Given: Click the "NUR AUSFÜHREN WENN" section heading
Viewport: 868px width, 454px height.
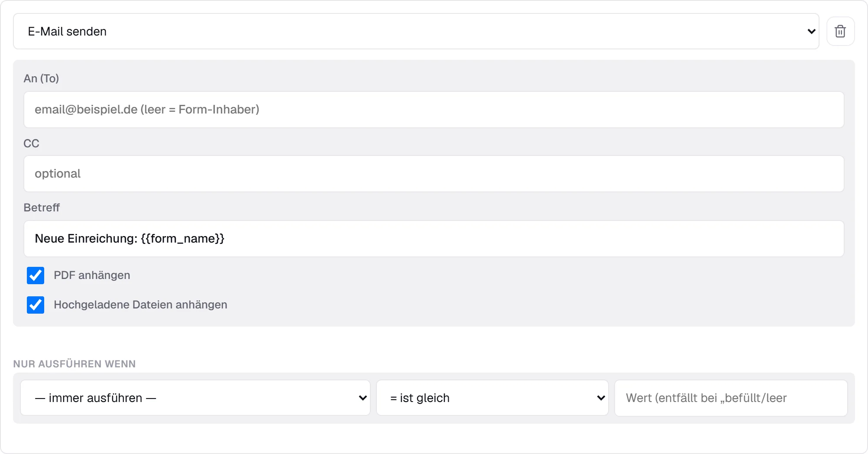Looking at the screenshot, I should (x=74, y=364).
